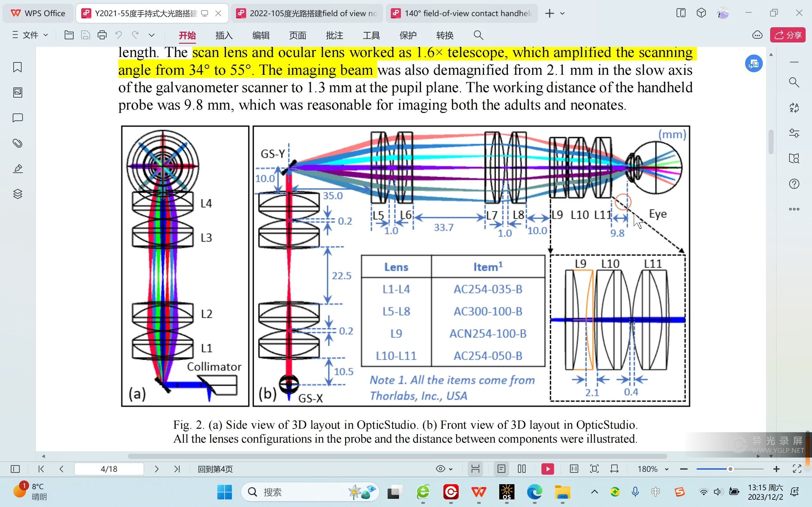Screen dimensions: 812x507
Task: Click the search/magnify icon in toolbar
Action: click(478, 35)
